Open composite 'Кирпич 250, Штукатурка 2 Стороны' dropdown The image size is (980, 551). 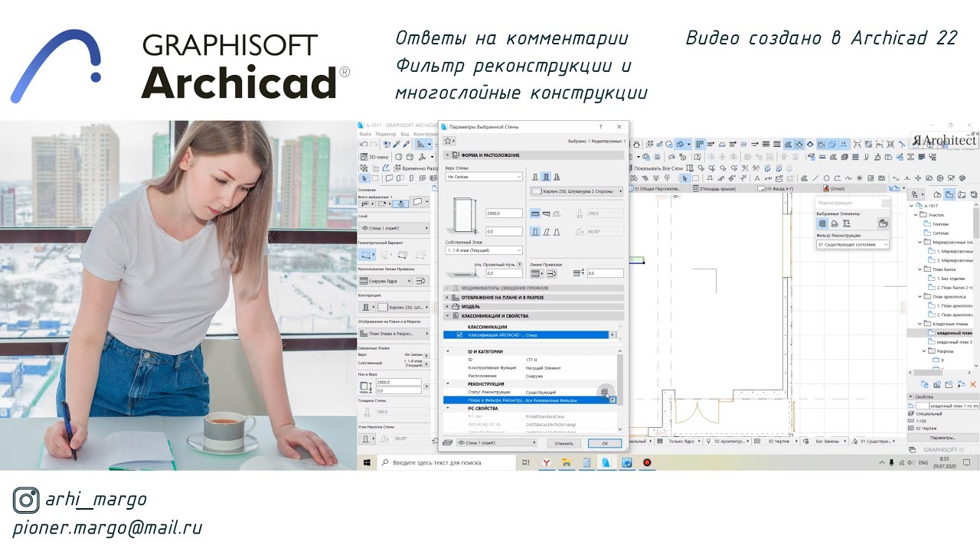577,191
